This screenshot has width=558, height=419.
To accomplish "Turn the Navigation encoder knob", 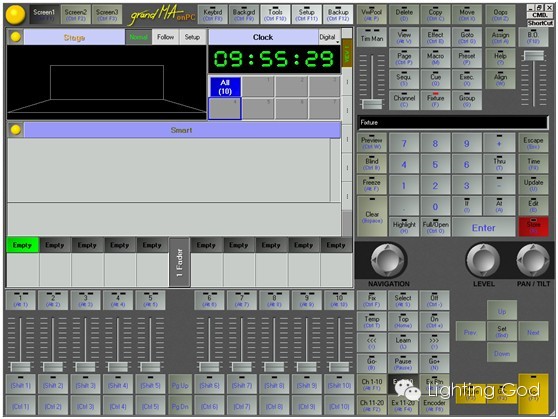I will pyautogui.click(x=388, y=260).
